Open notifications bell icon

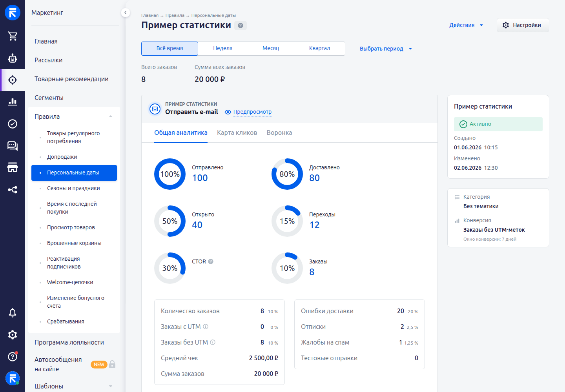pos(13,313)
